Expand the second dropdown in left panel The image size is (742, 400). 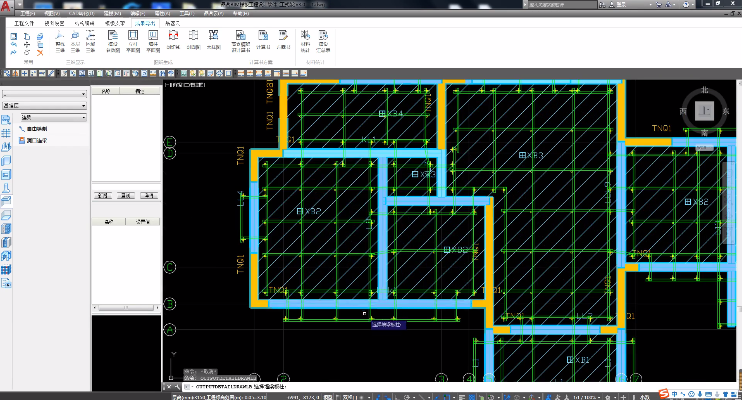(44, 105)
